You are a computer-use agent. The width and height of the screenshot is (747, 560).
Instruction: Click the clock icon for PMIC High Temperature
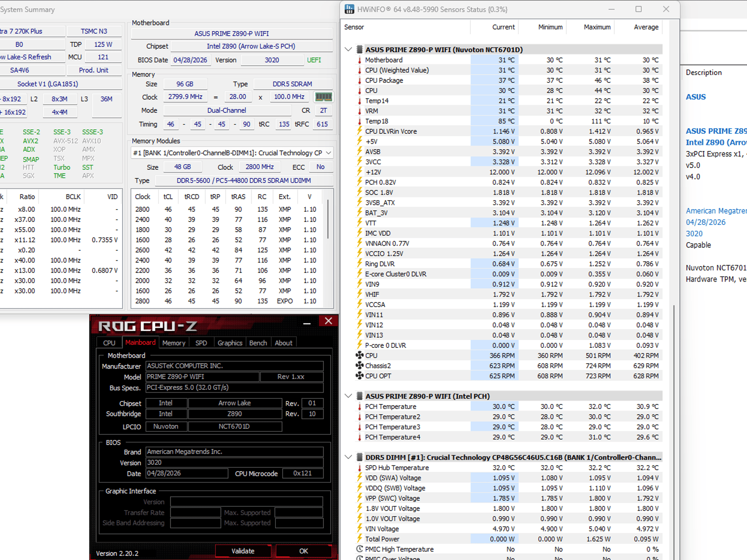tap(360, 549)
